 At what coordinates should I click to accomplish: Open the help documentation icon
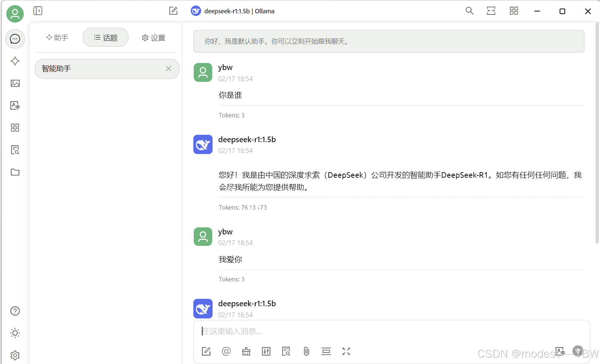(x=15, y=311)
